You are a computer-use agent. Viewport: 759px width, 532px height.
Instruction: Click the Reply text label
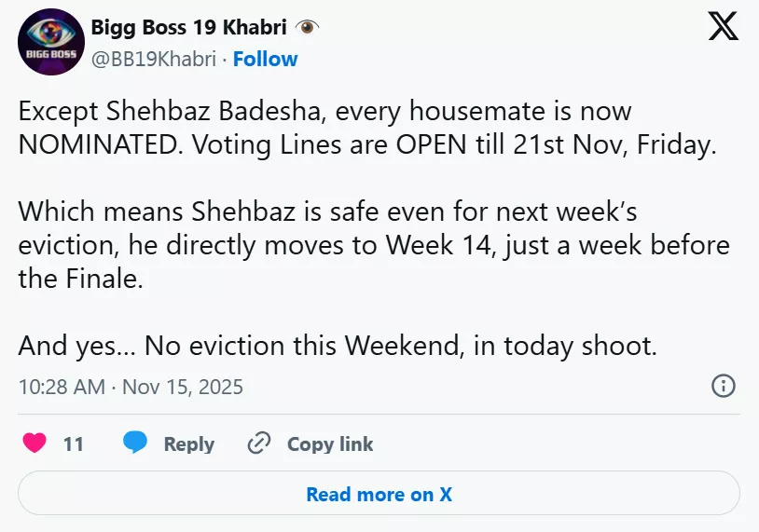188,444
